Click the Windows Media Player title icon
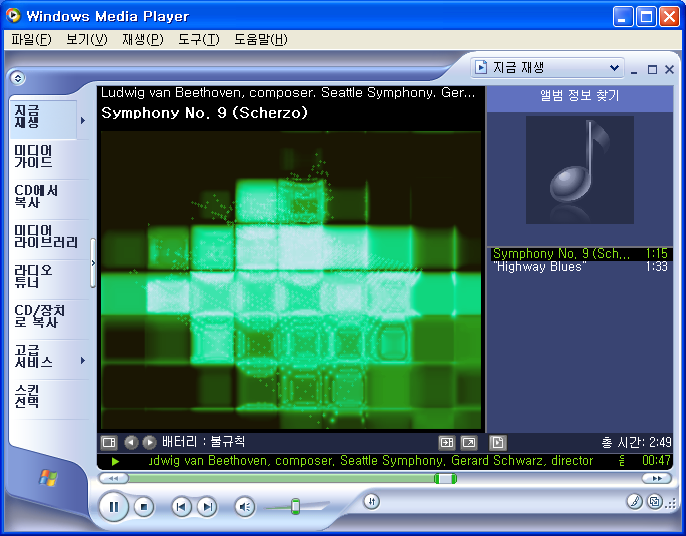Image resolution: width=686 pixels, height=536 pixels. point(14,16)
